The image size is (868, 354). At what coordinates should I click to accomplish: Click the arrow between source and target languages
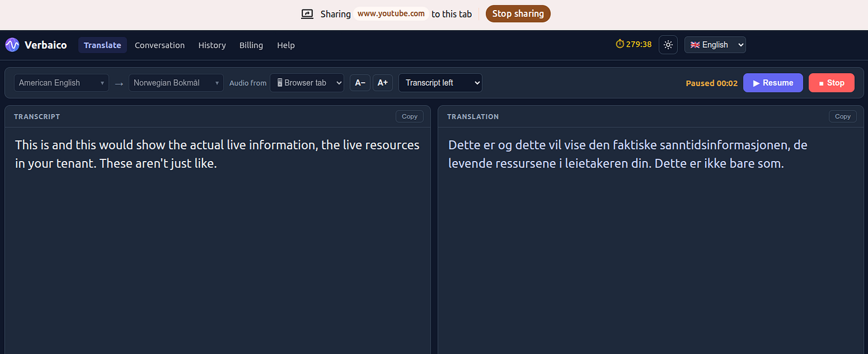(119, 83)
